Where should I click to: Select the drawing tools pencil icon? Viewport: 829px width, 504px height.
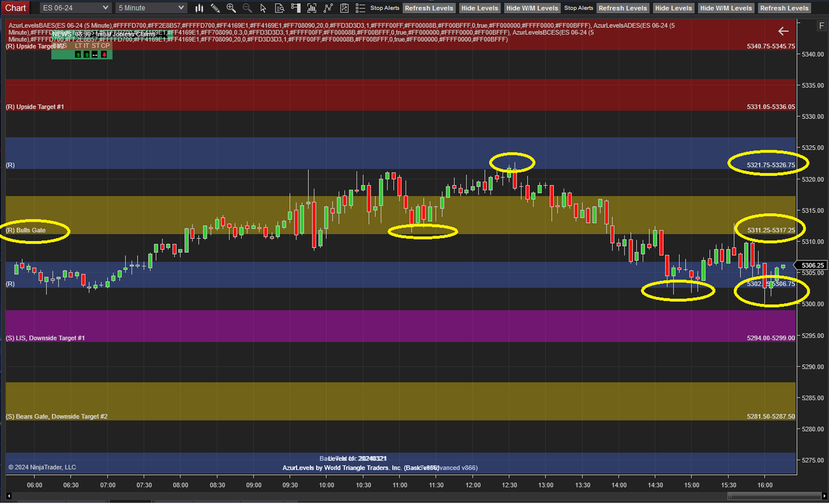tap(216, 8)
